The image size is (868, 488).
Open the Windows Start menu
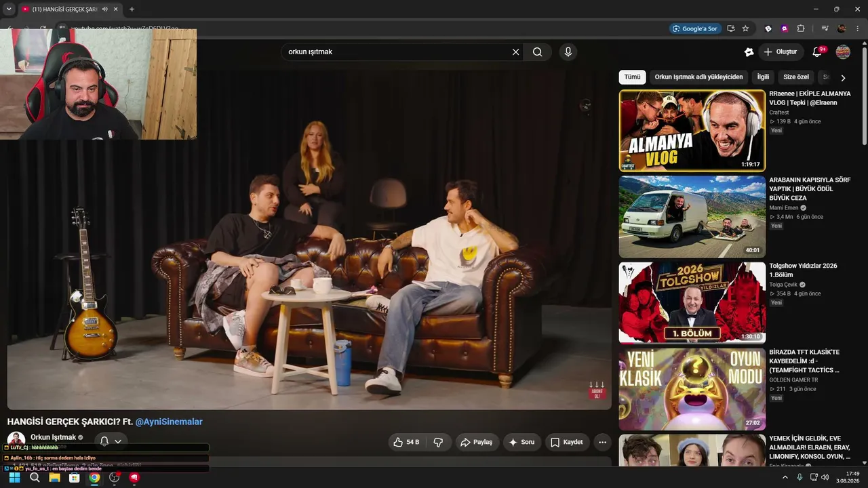pos(14,478)
